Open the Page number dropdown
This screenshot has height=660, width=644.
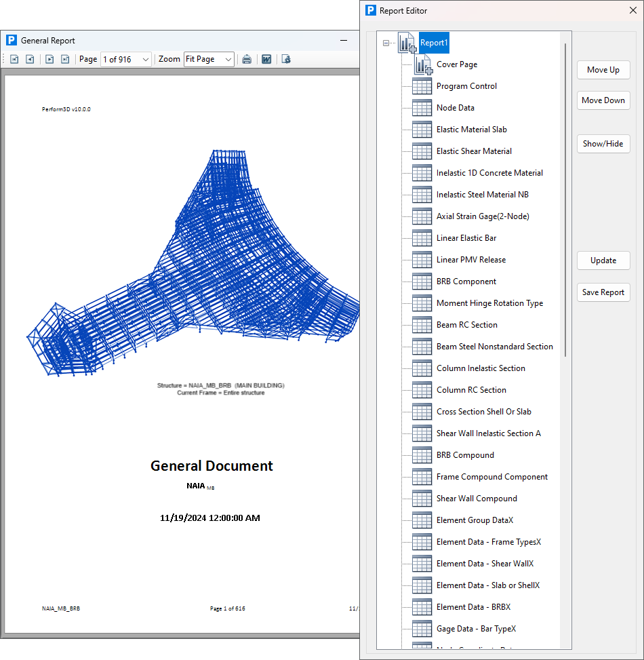pos(146,59)
